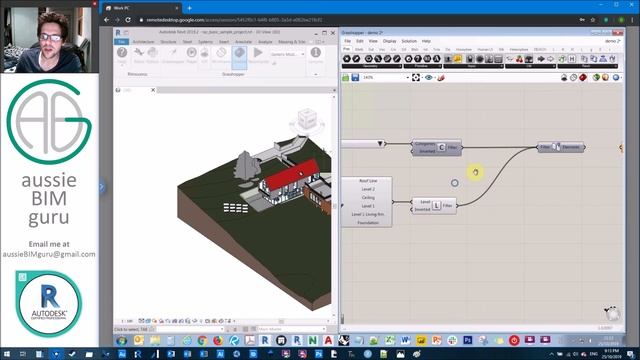This screenshot has height=360, width=640.
Task: Open Grasshopper's Help menu
Action: pyautogui.click(x=426, y=41)
